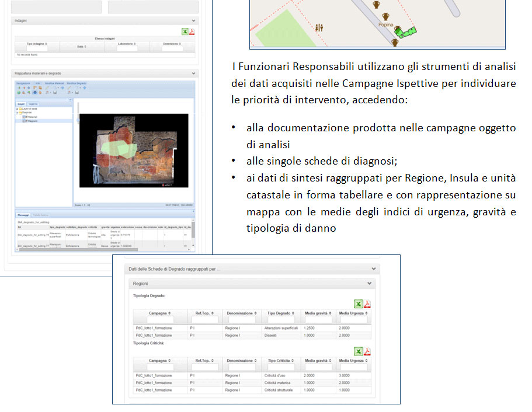Image resolution: width=532 pixels, height=412 pixels.
Task: Toggle the Materiali layer checkbox
Action: click(25, 117)
